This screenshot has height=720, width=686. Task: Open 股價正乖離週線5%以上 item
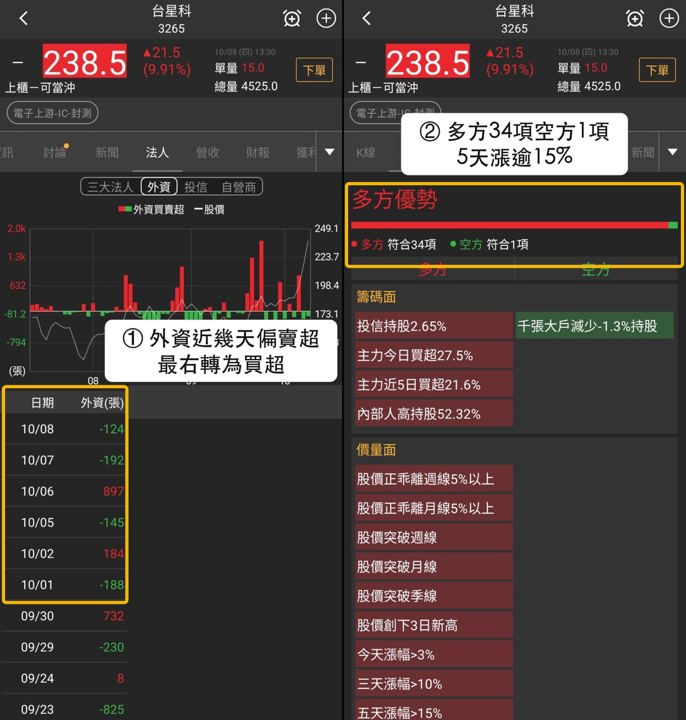pos(433,479)
